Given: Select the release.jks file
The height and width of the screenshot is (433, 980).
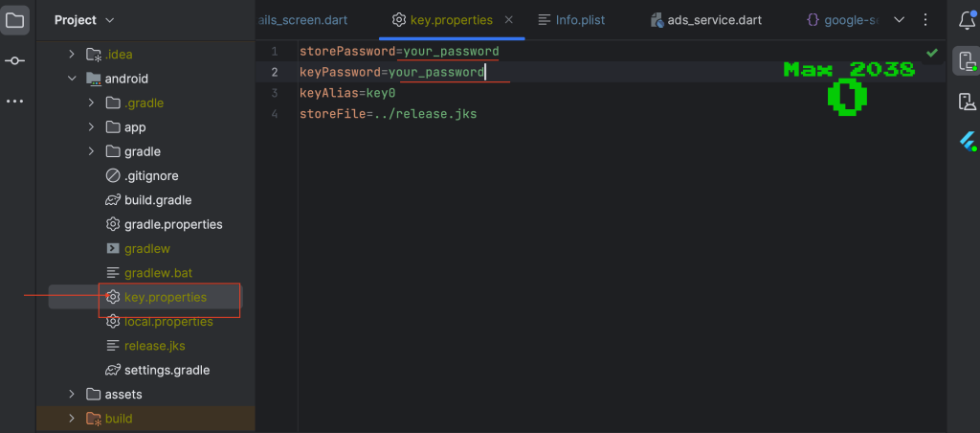Looking at the screenshot, I should [x=154, y=346].
